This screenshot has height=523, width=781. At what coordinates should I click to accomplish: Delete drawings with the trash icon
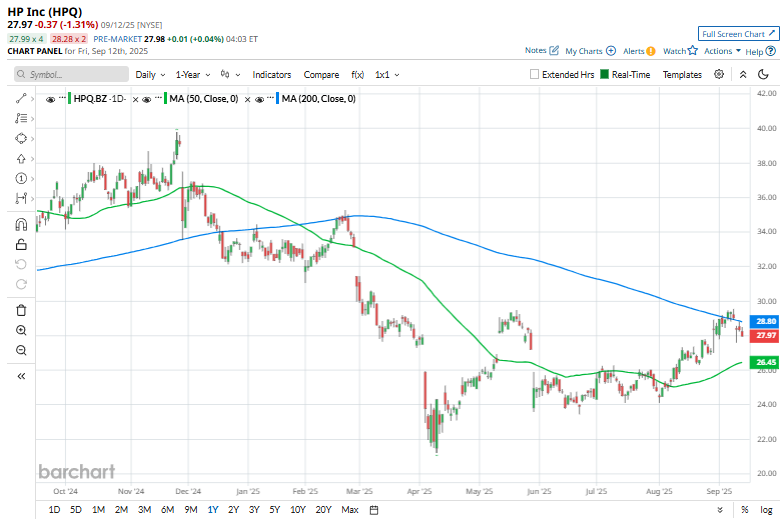[21, 310]
